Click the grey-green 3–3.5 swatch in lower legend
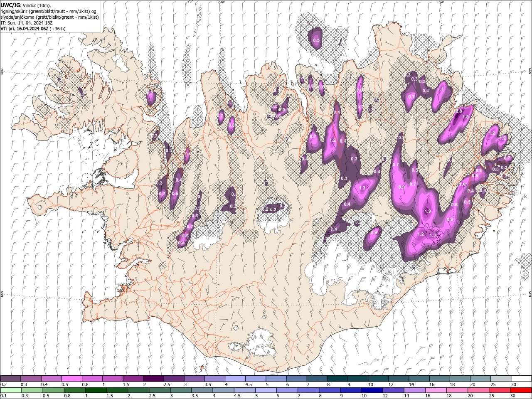 point(181,390)
